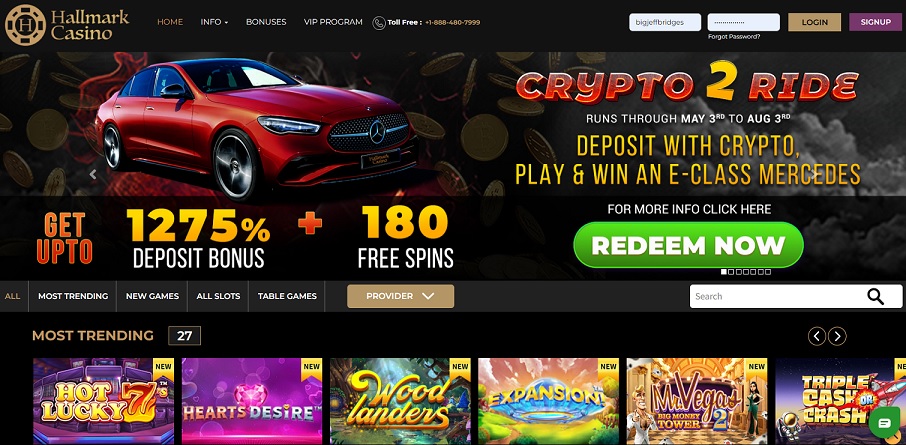906x445 pixels.
Task: Go to previous Most Trending games arrow
Action: point(816,336)
